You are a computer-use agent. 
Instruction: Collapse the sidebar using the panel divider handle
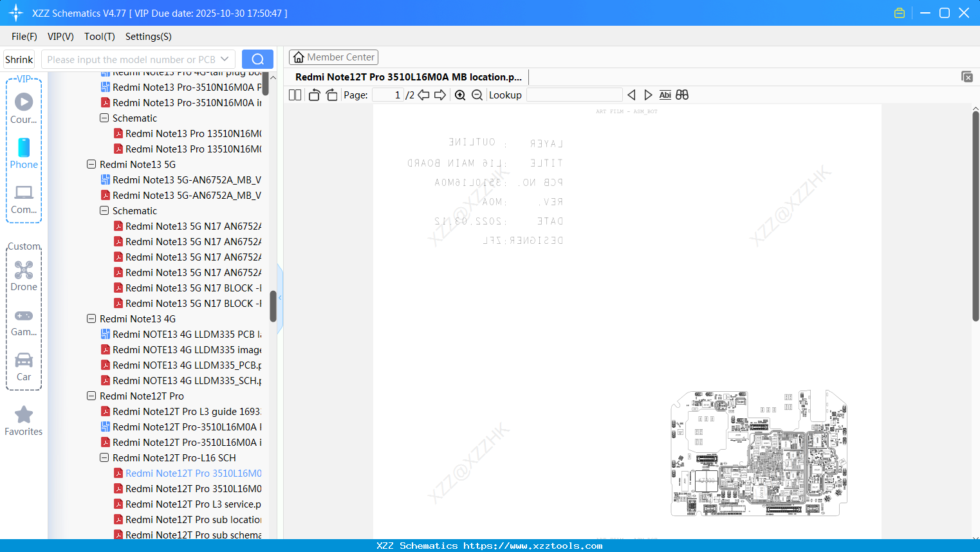tap(280, 298)
